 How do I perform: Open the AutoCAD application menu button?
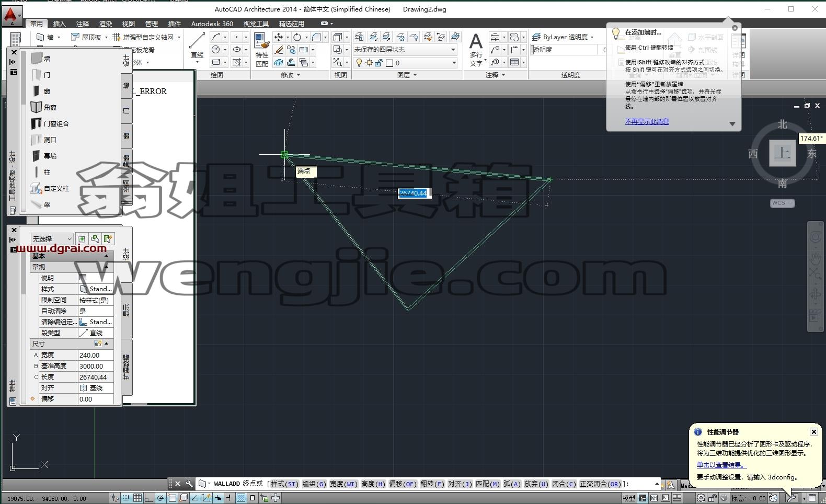click(x=12, y=16)
